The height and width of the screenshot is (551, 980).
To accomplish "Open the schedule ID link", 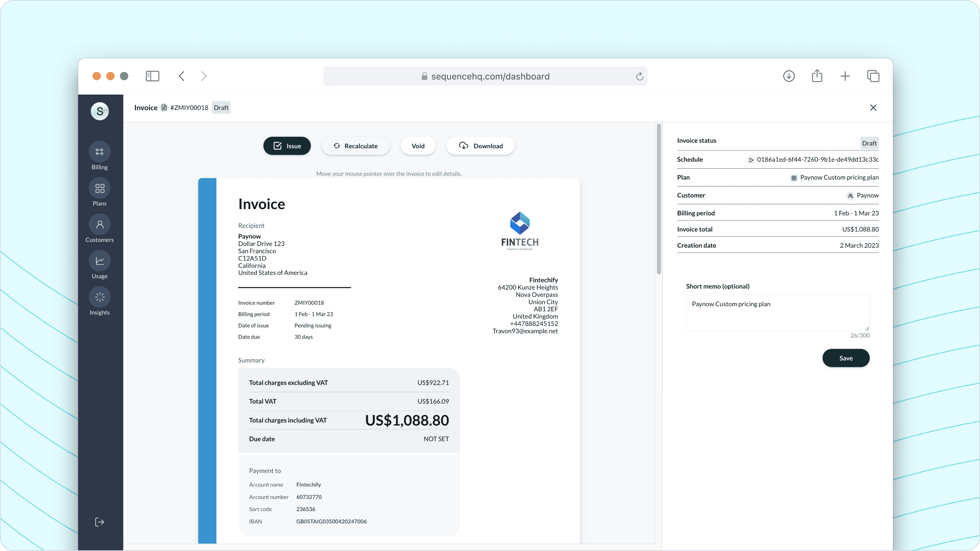I will (817, 160).
